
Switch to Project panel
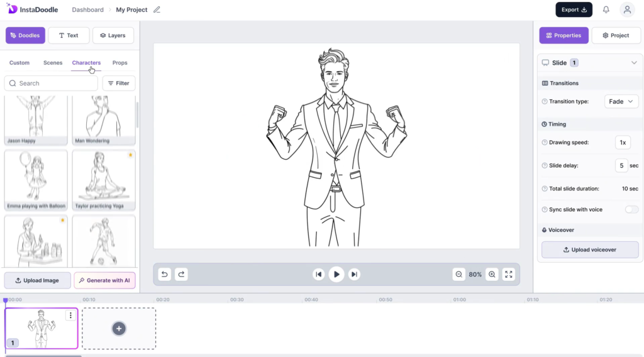click(x=616, y=35)
